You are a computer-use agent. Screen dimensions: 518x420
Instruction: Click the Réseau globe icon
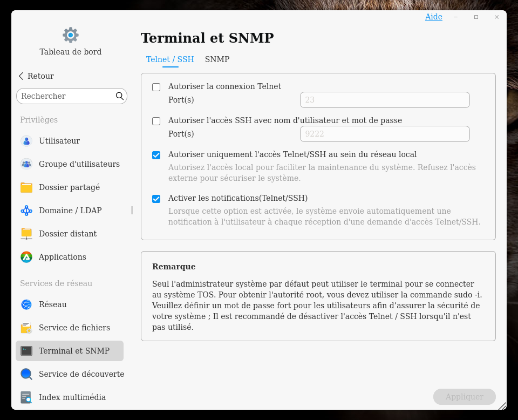(x=26, y=304)
